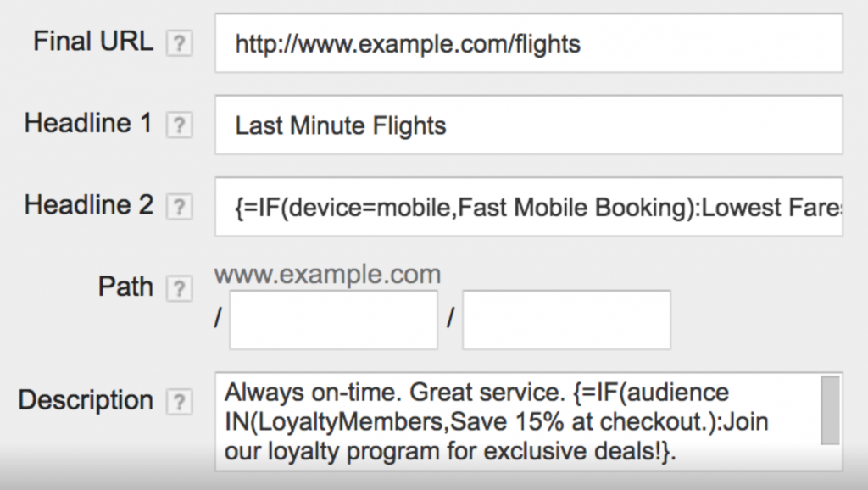Open the Headline 1 help tooltip icon
Viewport: 868px width, 490px height.
180,125
